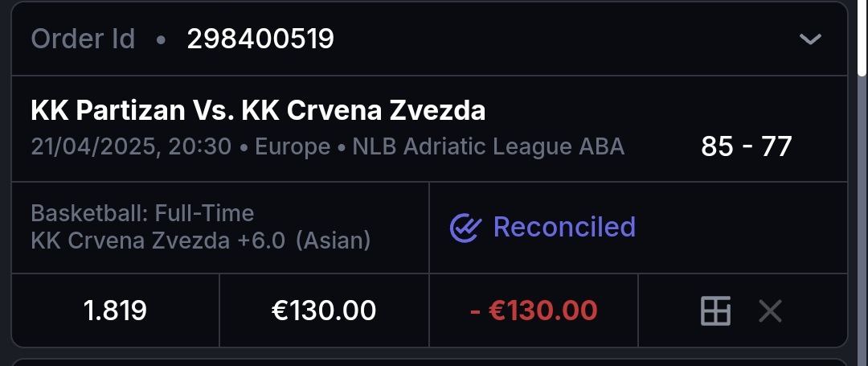This screenshot has height=366, width=868.
Task: Open the KK Partizan Vs. KK Crvena Zvezda match
Action: [258, 110]
